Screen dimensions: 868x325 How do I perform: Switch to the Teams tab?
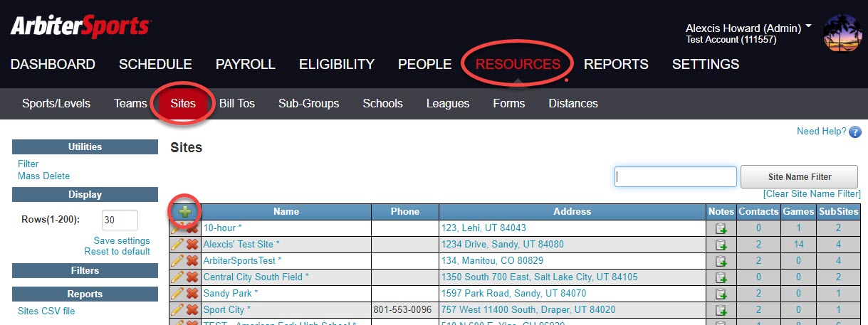pyautogui.click(x=130, y=103)
